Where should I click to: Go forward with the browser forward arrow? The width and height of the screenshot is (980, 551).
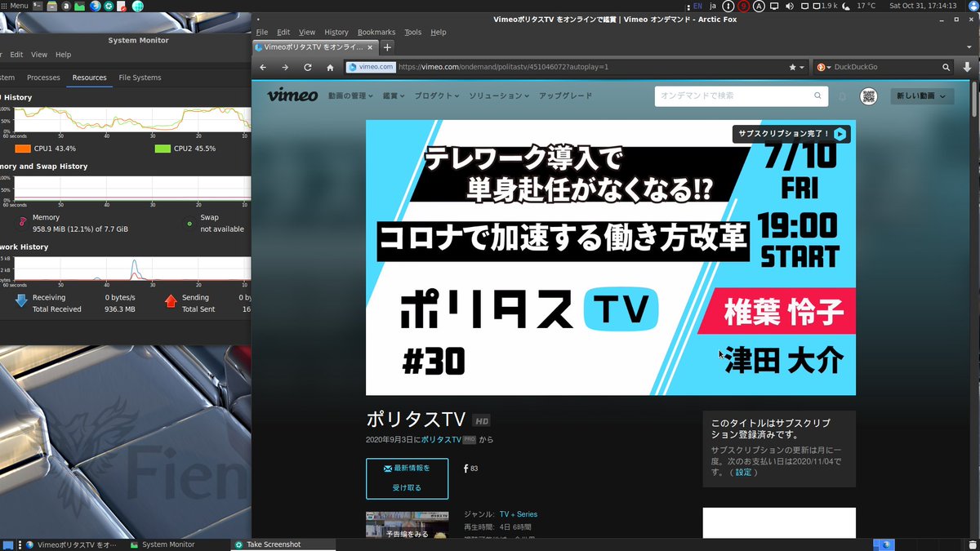click(x=285, y=67)
